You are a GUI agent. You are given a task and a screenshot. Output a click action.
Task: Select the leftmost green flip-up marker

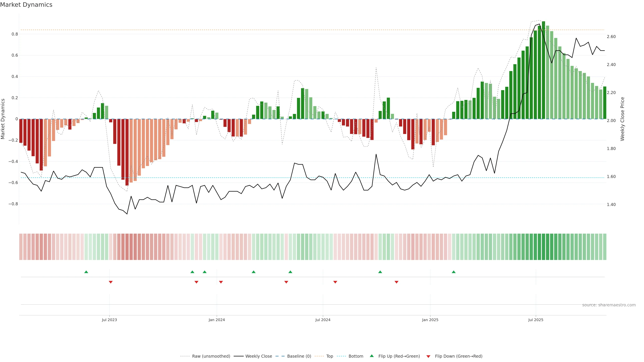86,272
